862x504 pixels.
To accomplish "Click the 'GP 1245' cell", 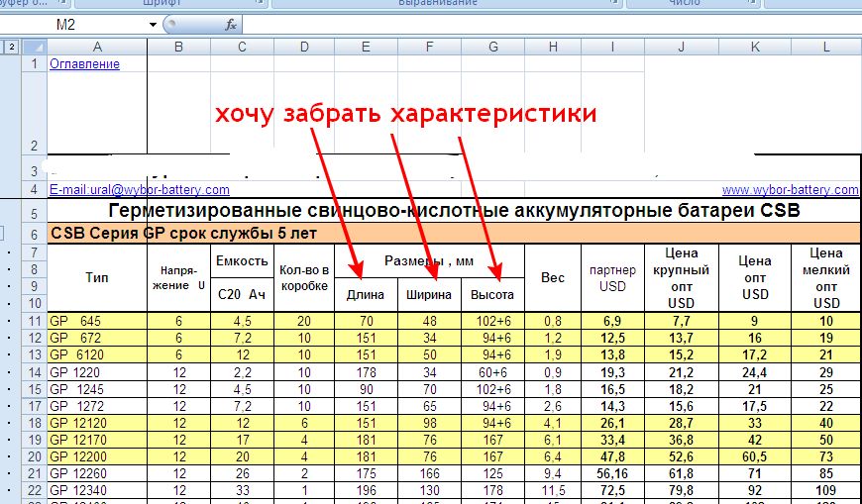I will [x=97, y=389].
